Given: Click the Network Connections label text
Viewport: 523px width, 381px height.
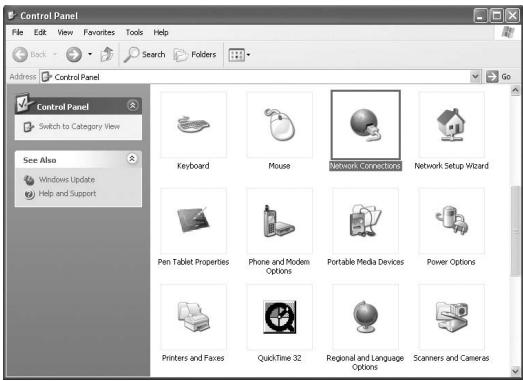Looking at the screenshot, I should [365, 166].
